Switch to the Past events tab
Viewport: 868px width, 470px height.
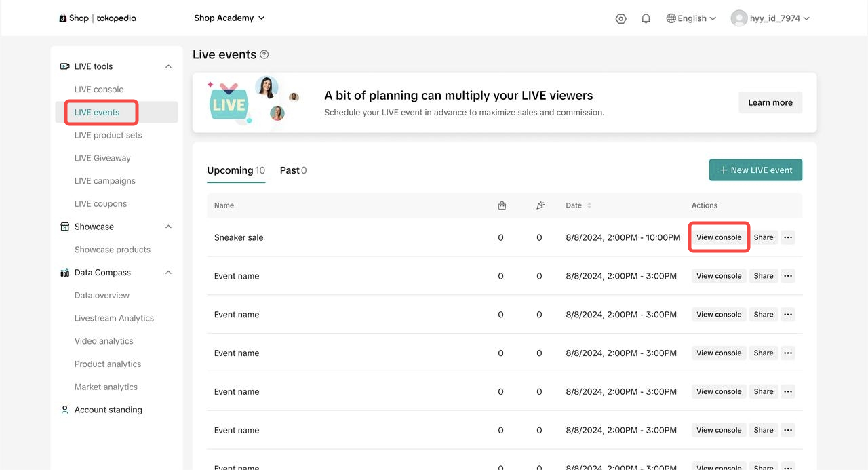coord(293,170)
